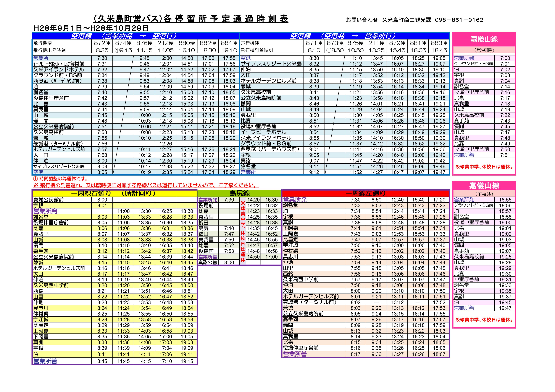Viewport: 555px width, 392px height.
Task: Click 営業所着 7:51 in 登校時 table
Action: tap(484, 155)
